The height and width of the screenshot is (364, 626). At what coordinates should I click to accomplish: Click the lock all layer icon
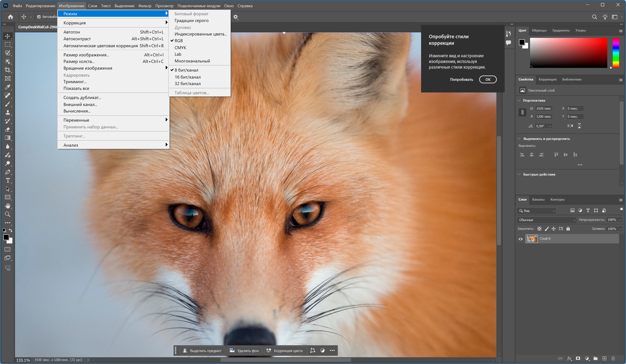coord(568,229)
